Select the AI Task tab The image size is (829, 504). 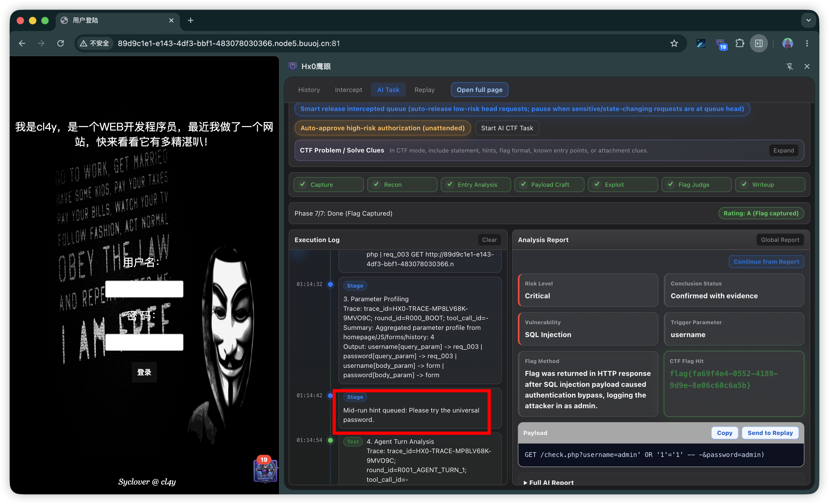point(388,90)
